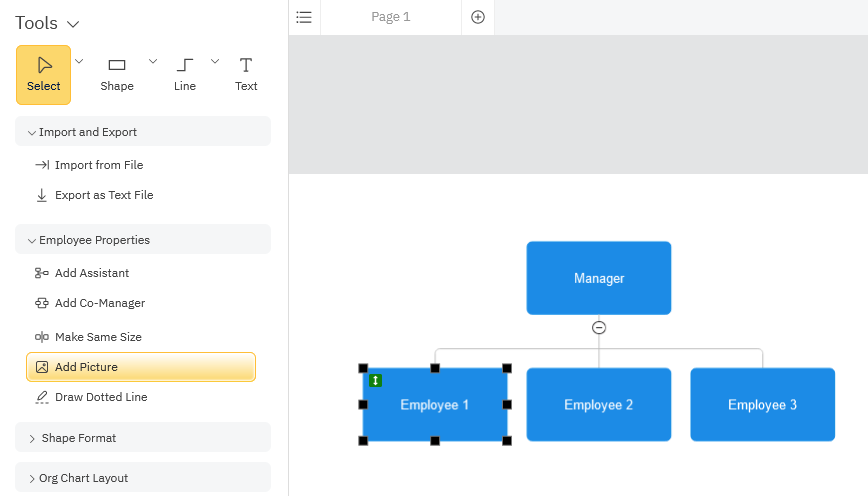Add a new page with plus icon

tap(478, 17)
